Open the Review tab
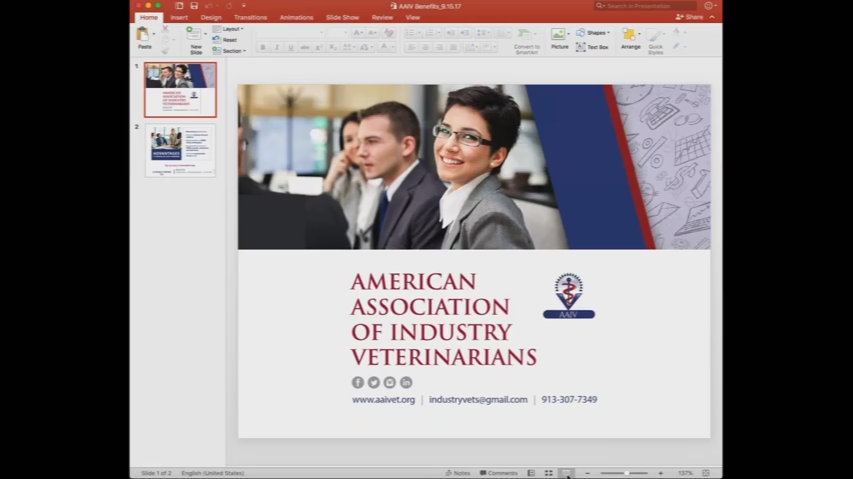This screenshot has width=853, height=479. pos(382,17)
